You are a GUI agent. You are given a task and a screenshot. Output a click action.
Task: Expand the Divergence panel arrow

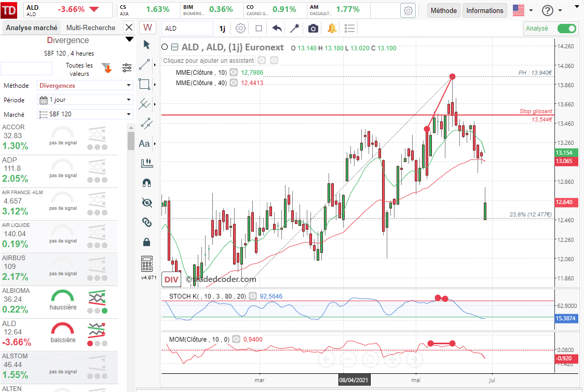(129, 39)
